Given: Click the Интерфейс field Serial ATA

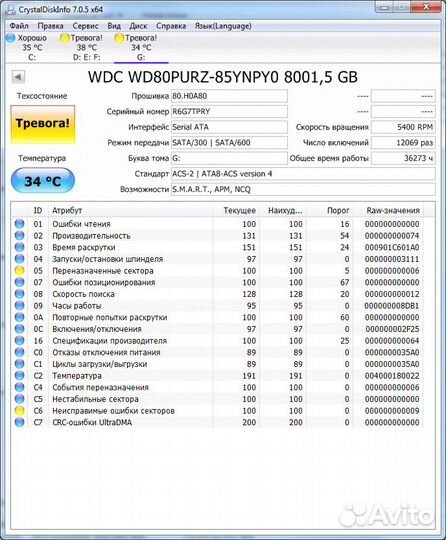Looking at the screenshot, I should tap(229, 127).
